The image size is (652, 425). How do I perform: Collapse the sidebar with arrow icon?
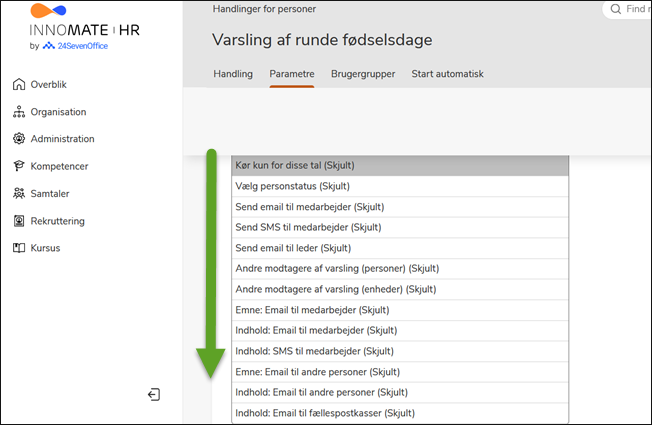pyautogui.click(x=154, y=395)
